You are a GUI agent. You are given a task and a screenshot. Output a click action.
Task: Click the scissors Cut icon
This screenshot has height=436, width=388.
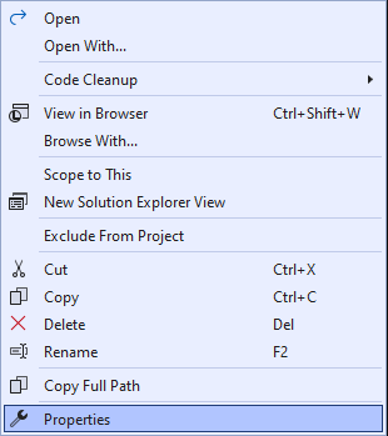18,269
